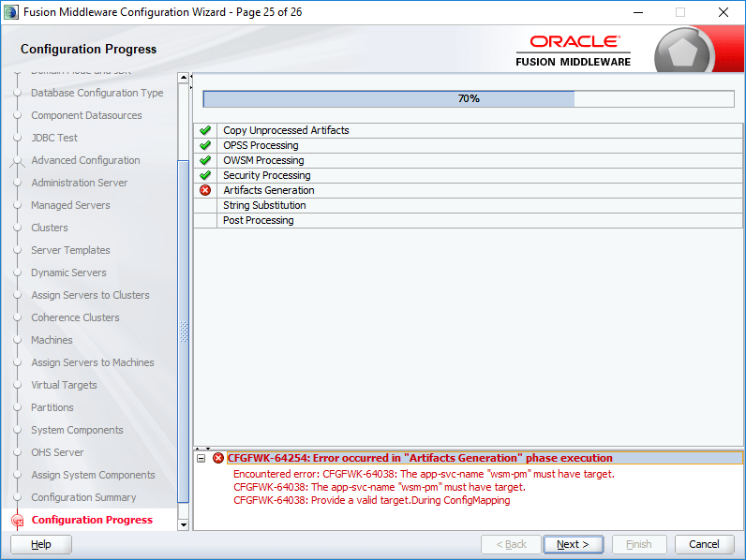Collapse the CFGFWK-64254 error message tree node
This screenshot has height=560, width=746.
point(201,458)
